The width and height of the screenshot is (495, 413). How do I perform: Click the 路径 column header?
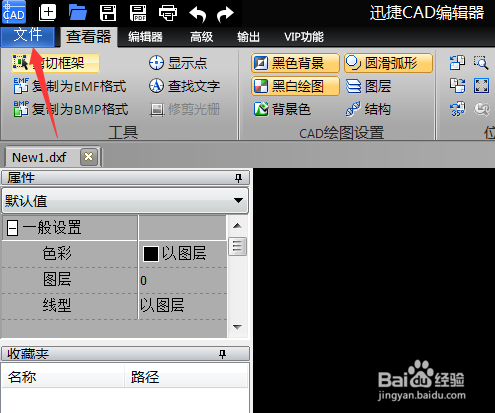click(186, 377)
